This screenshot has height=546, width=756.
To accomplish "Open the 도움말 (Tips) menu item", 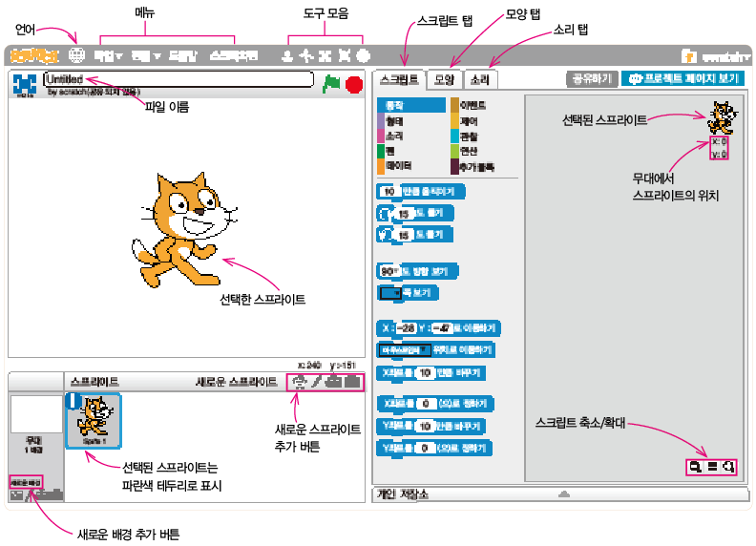I will (x=182, y=56).
